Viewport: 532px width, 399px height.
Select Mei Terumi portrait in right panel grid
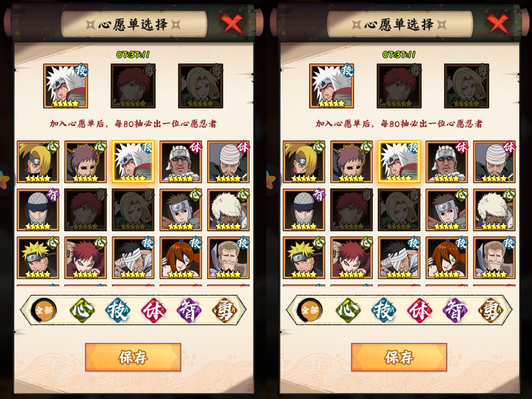point(447,258)
